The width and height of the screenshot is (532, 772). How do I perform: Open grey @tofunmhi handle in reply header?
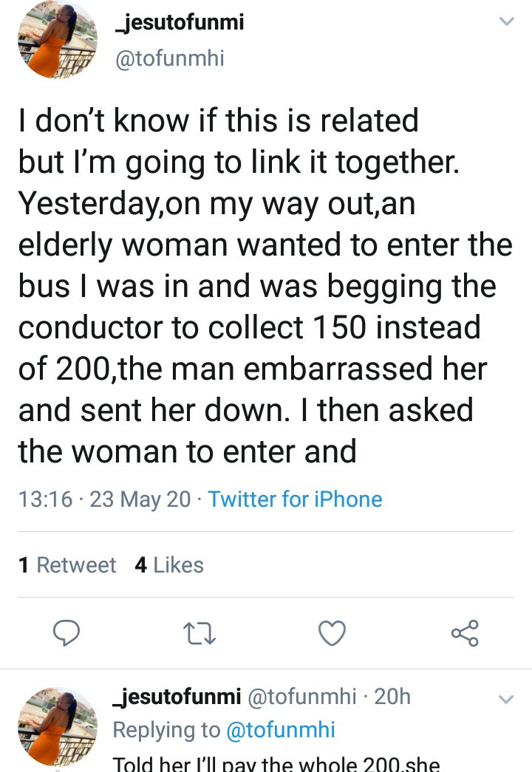pos(301,697)
